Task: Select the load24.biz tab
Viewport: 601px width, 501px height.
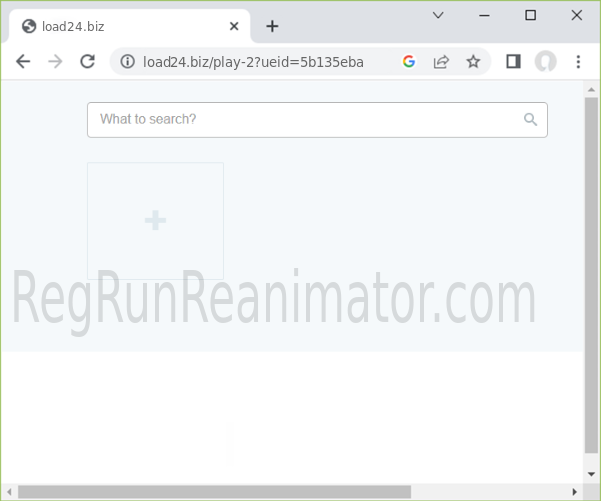Action: pyautogui.click(x=120, y=26)
